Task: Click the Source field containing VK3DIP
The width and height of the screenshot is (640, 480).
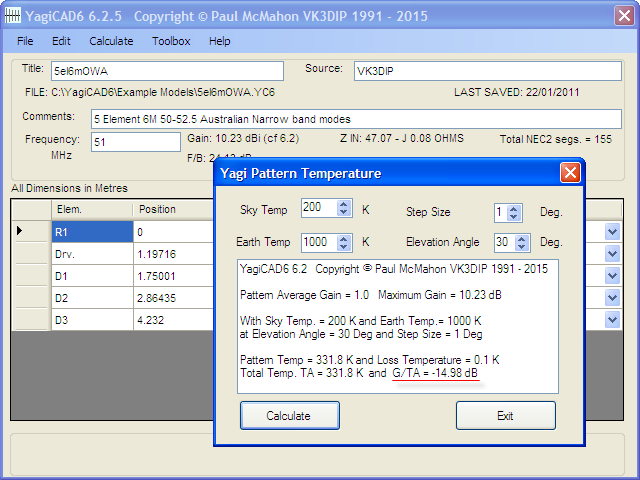Action: pos(488,71)
